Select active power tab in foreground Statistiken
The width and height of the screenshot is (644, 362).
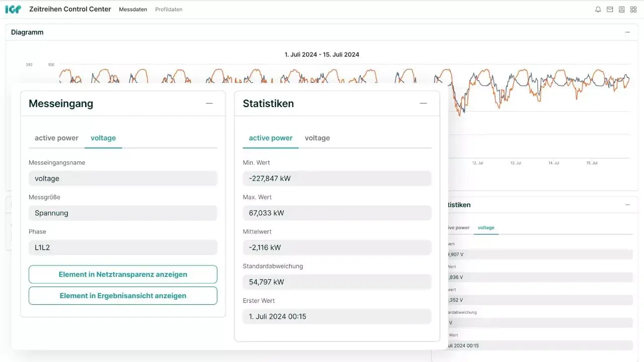pyautogui.click(x=271, y=138)
